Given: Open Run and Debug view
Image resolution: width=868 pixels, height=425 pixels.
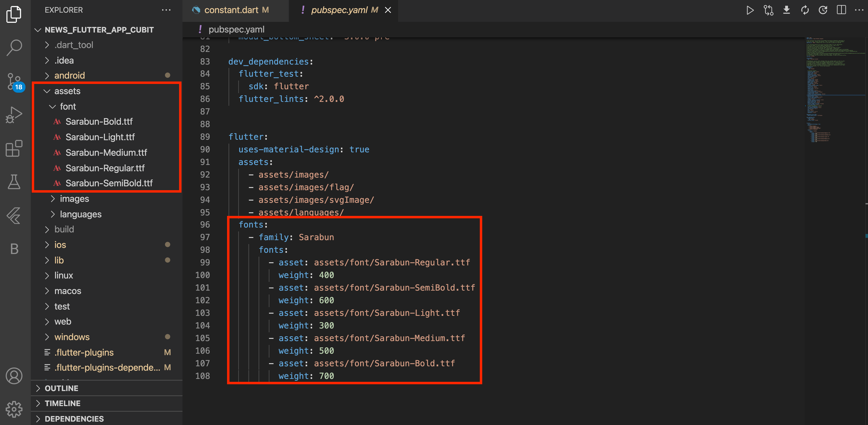Looking at the screenshot, I should (x=14, y=115).
